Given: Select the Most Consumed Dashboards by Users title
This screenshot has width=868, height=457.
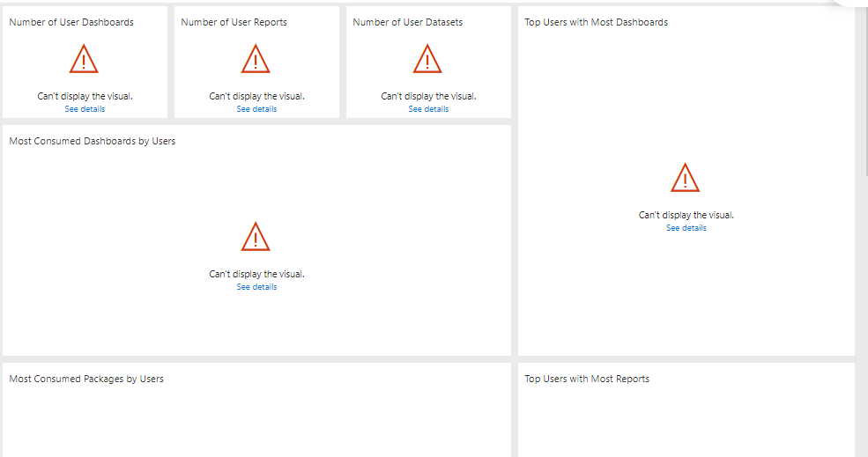Looking at the screenshot, I should pyautogui.click(x=93, y=141).
